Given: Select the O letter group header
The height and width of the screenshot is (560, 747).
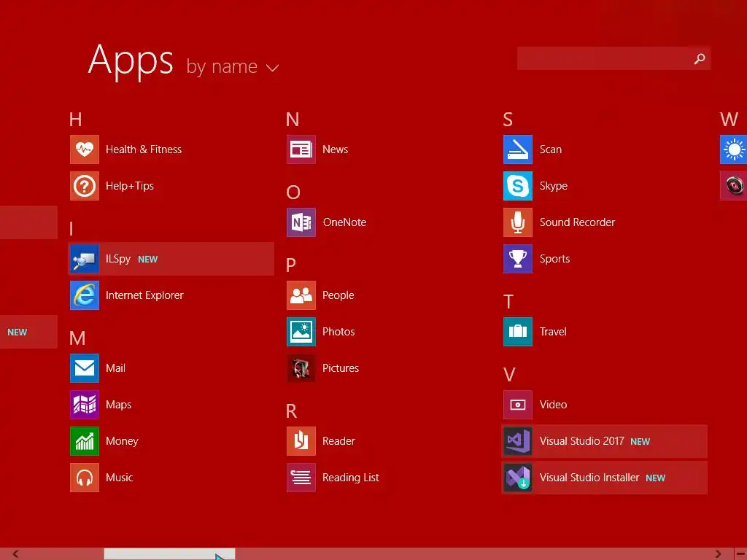Looking at the screenshot, I should point(293,192).
